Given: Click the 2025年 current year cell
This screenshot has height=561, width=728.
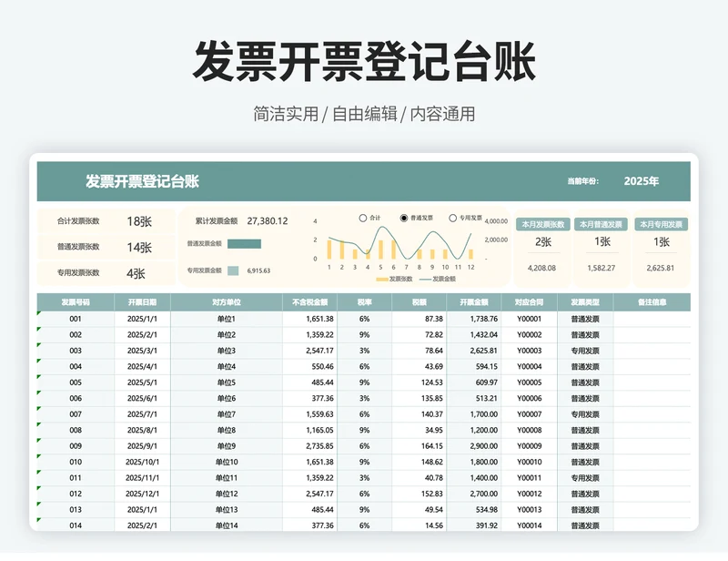Looking at the screenshot, I should (642, 181).
